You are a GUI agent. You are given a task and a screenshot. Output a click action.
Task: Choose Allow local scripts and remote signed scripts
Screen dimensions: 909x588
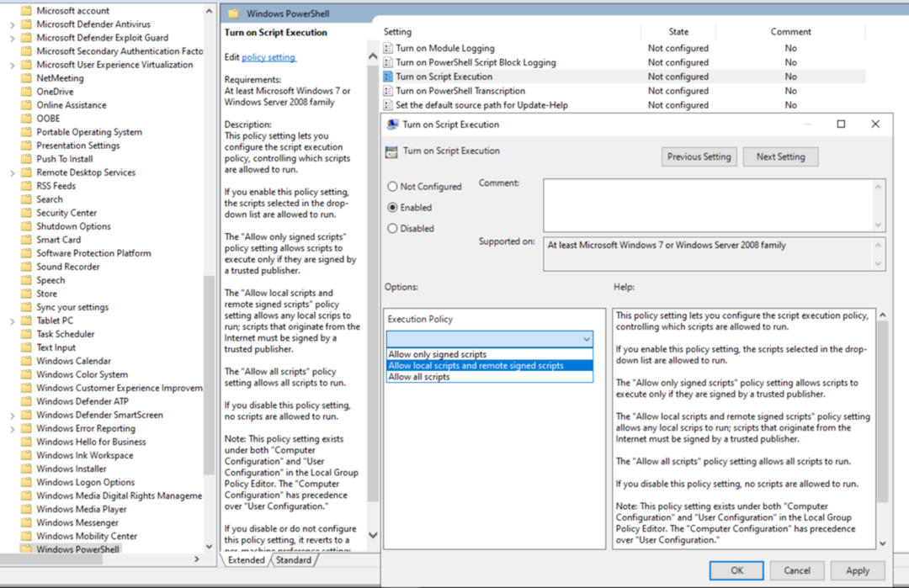(x=489, y=366)
